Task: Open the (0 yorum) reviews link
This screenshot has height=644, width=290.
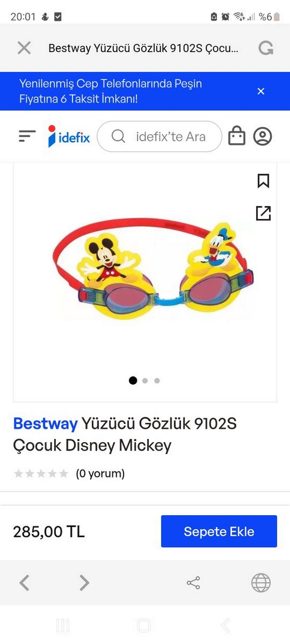Action: pyautogui.click(x=100, y=473)
